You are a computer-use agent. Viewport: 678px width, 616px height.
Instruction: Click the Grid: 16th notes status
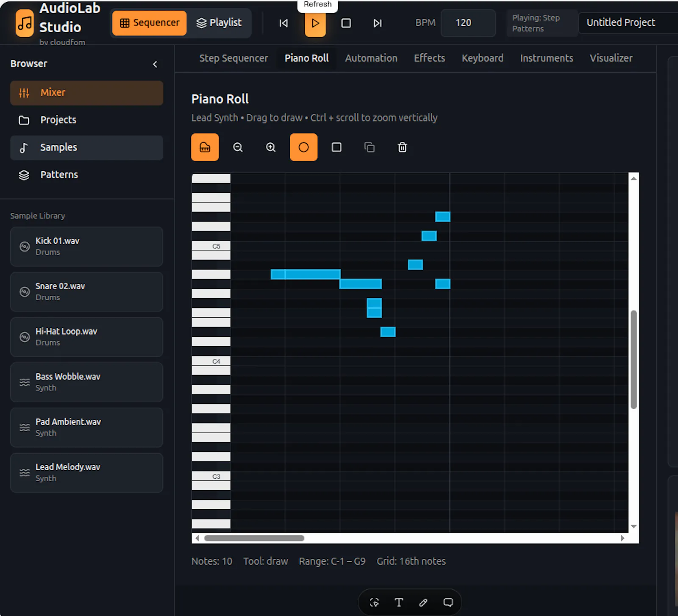click(411, 561)
